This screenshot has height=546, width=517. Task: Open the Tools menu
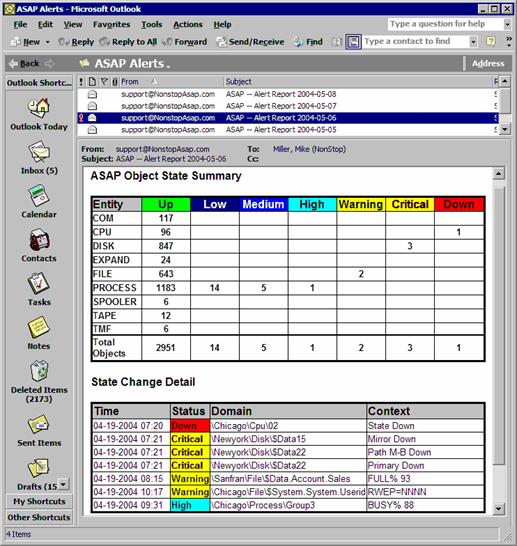pyautogui.click(x=151, y=24)
